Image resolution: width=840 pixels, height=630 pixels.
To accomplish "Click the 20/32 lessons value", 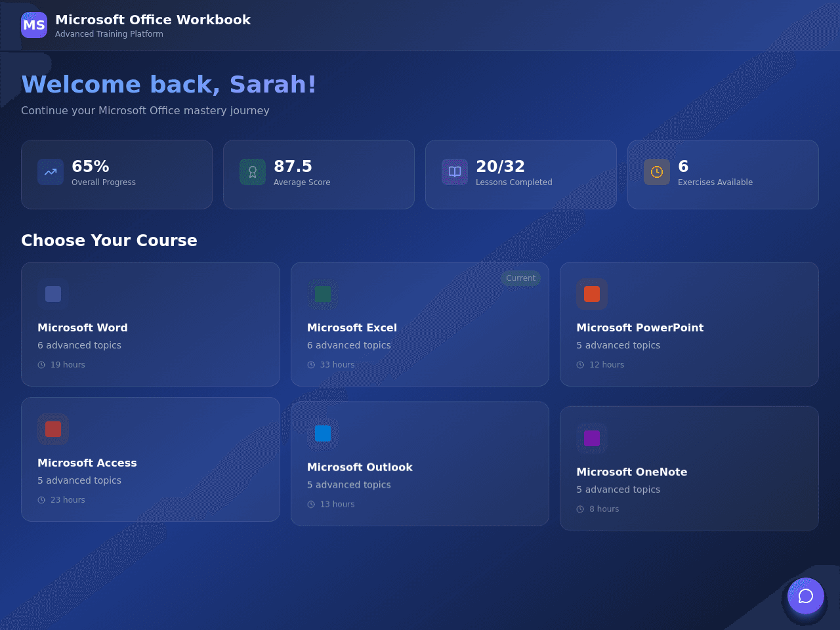I will (x=500, y=167).
